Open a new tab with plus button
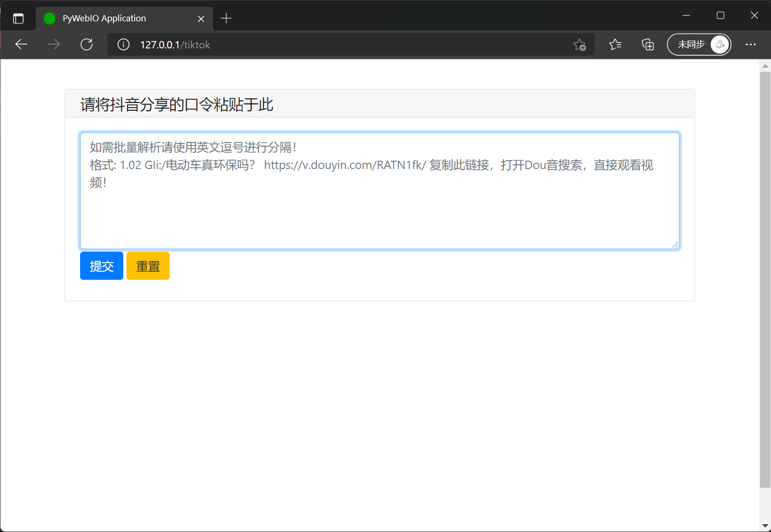 226,19
